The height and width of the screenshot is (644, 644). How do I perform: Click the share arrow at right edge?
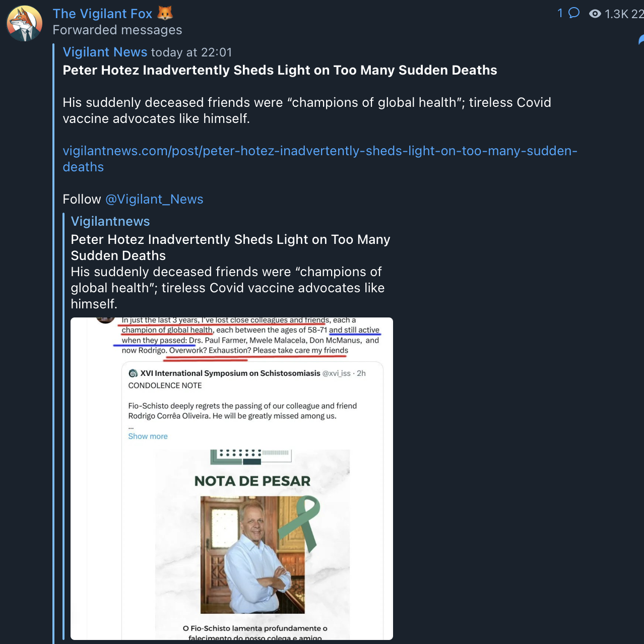(641, 39)
